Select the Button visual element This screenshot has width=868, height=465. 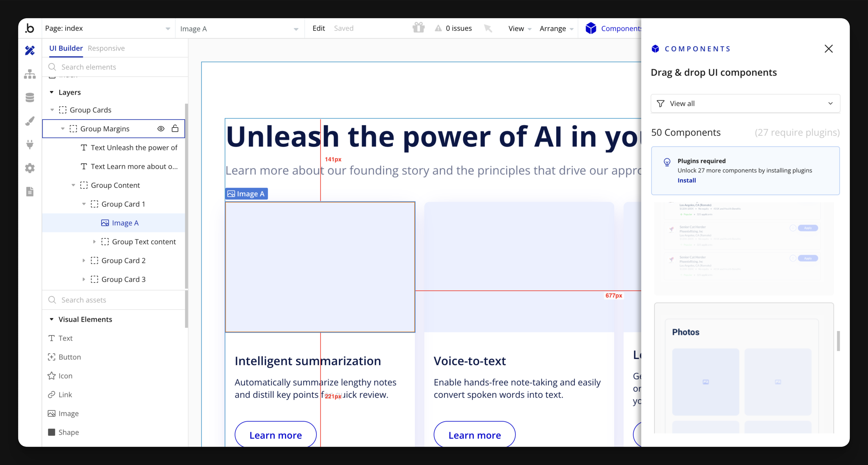[65, 357]
